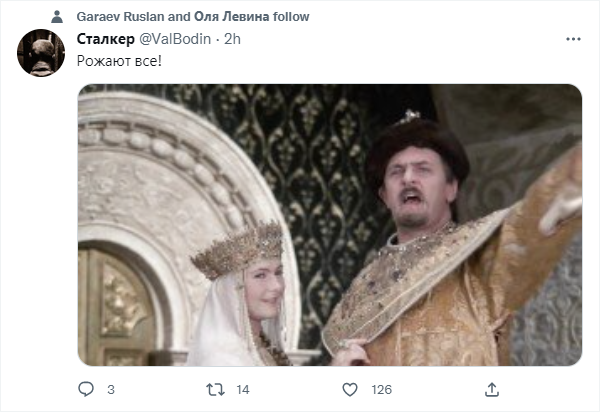Viewport: 600px width, 412px height.
Task: Click the like count 126
Action: [381, 389]
